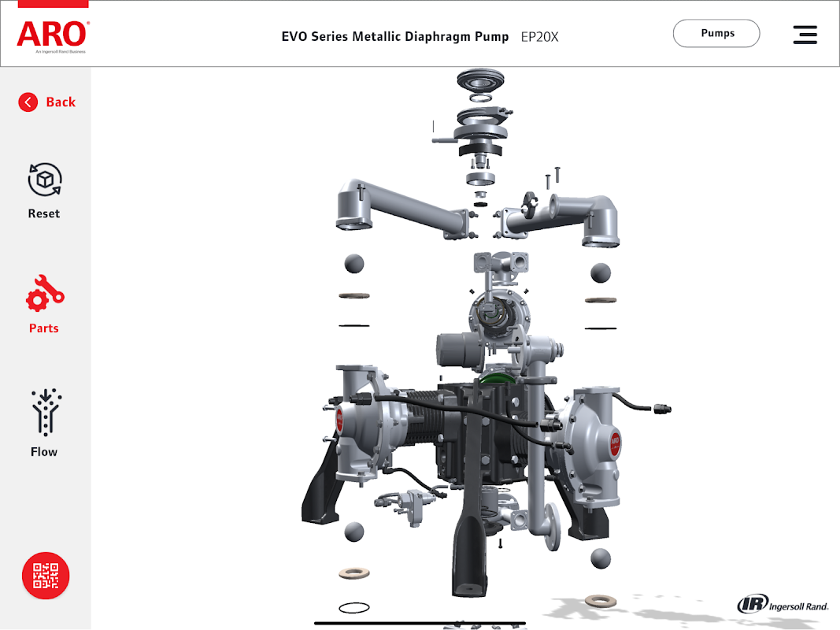Select the upper right check ball

point(601,272)
